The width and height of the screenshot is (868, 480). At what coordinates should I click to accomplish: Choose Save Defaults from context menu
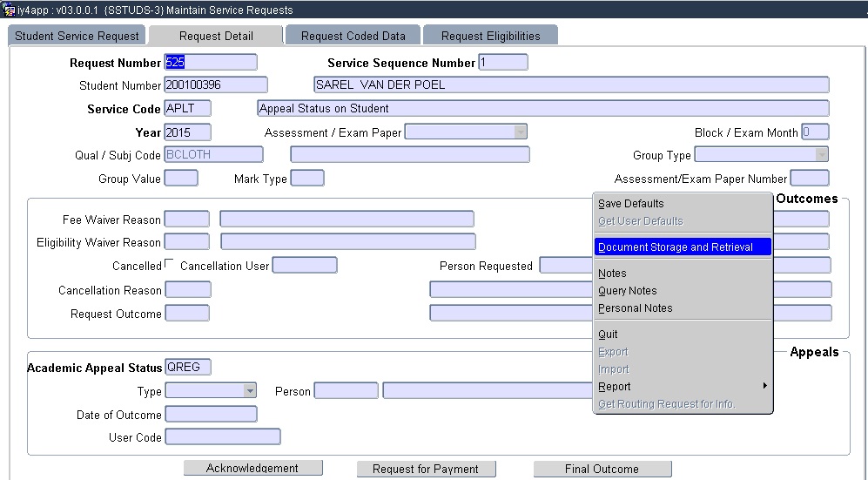pyautogui.click(x=631, y=204)
